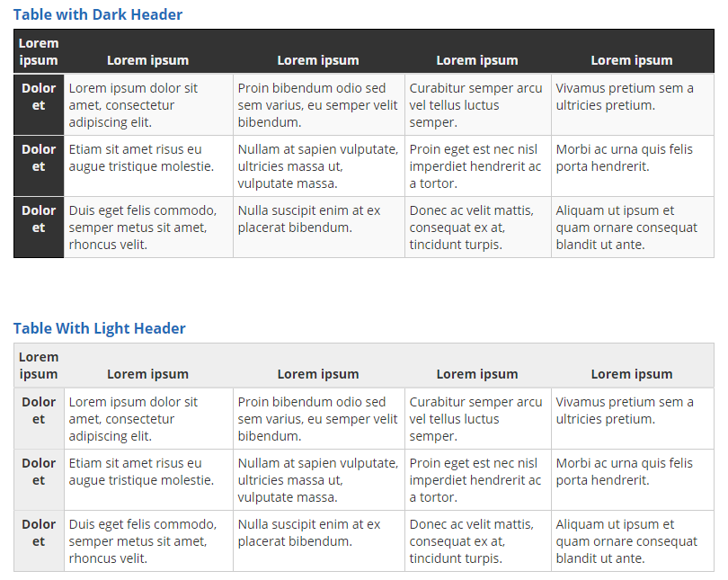Click last column "Lorem ipsum" header in light table
The width and height of the screenshot is (728, 580).
click(632, 374)
